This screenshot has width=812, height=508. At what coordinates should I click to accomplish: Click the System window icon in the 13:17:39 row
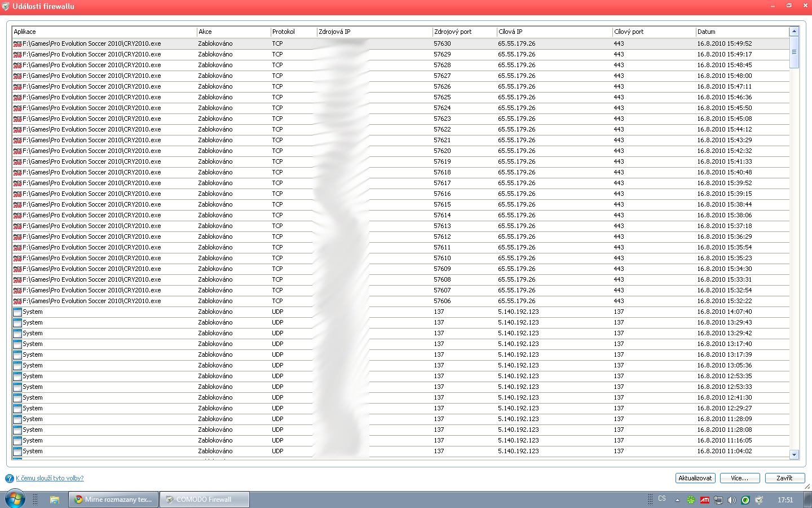tap(17, 355)
